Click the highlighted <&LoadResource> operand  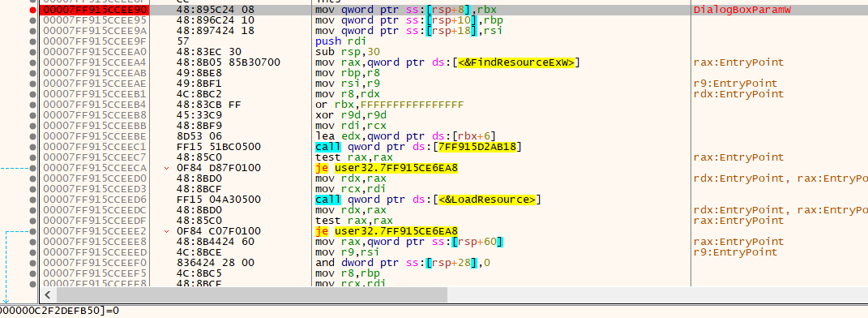[x=486, y=200]
